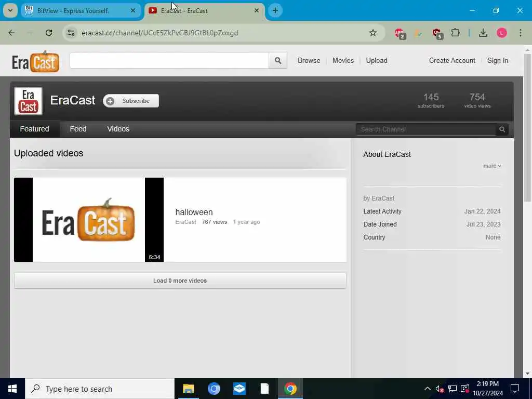Click the magnifier search button next to main search box
Image resolution: width=532 pixels, height=399 pixels.
[x=278, y=60]
